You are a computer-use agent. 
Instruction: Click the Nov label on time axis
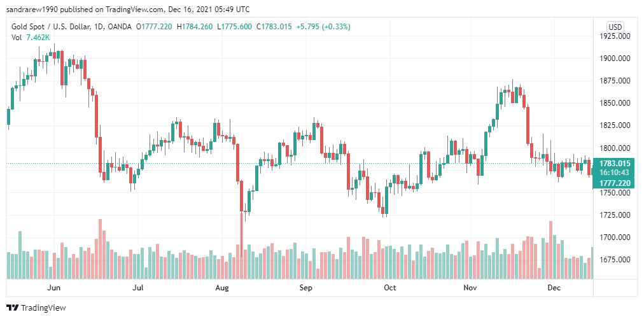click(470, 288)
